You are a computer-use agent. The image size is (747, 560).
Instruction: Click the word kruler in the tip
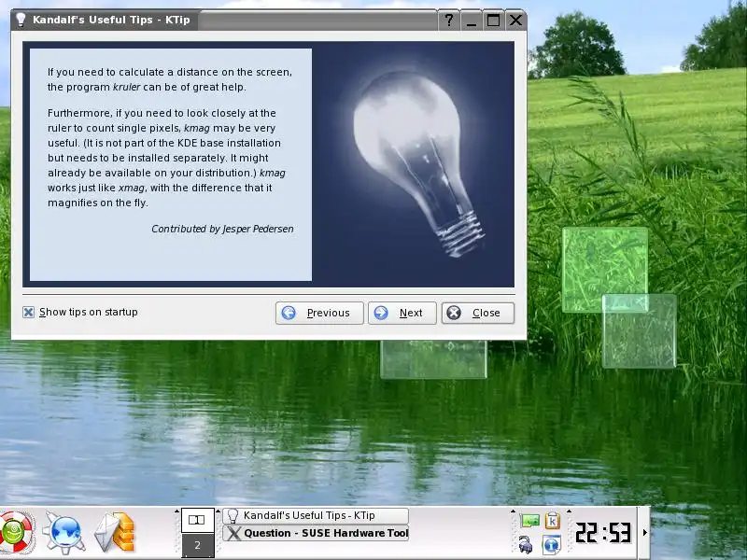(126, 87)
